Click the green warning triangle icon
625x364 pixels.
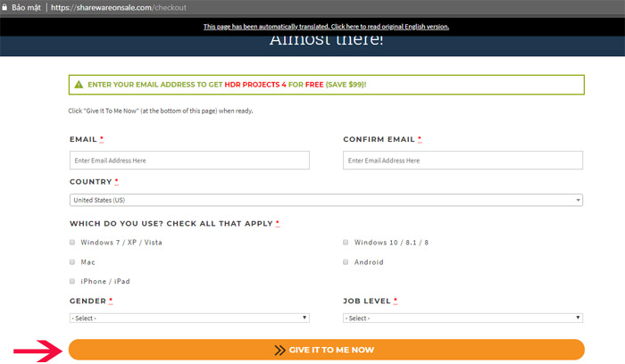point(79,85)
